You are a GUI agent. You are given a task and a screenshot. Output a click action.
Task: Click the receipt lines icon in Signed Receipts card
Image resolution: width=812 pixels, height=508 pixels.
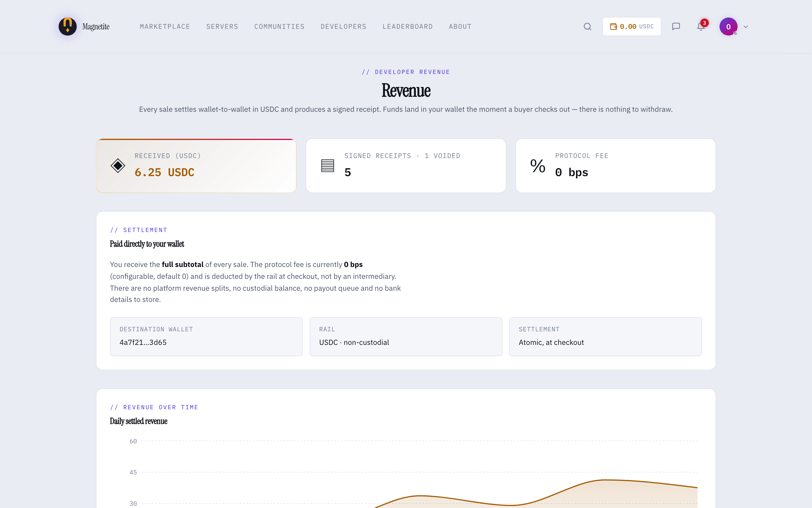point(328,166)
